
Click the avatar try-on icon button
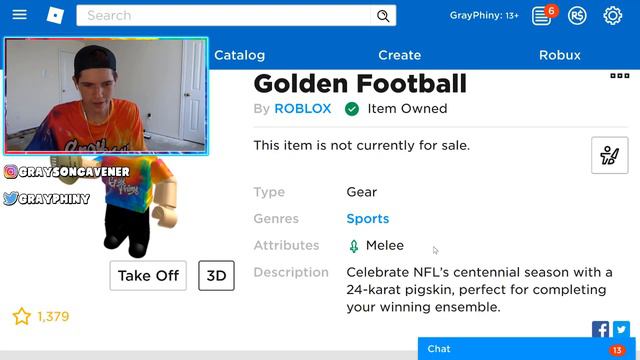point(610,155)
